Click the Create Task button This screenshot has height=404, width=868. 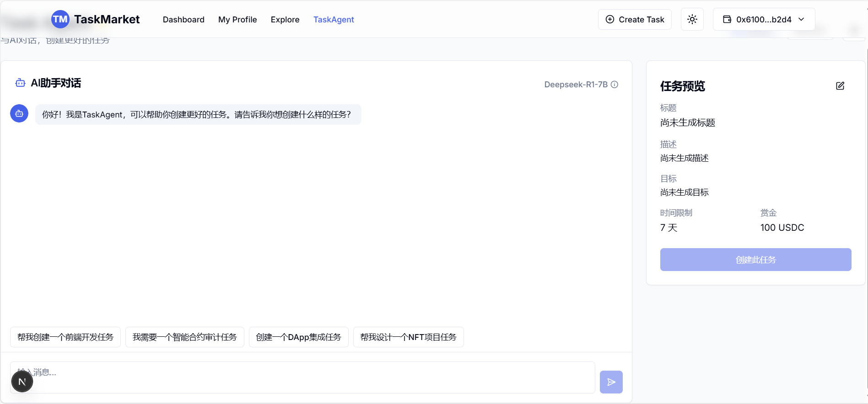click(x=634, y=20)
